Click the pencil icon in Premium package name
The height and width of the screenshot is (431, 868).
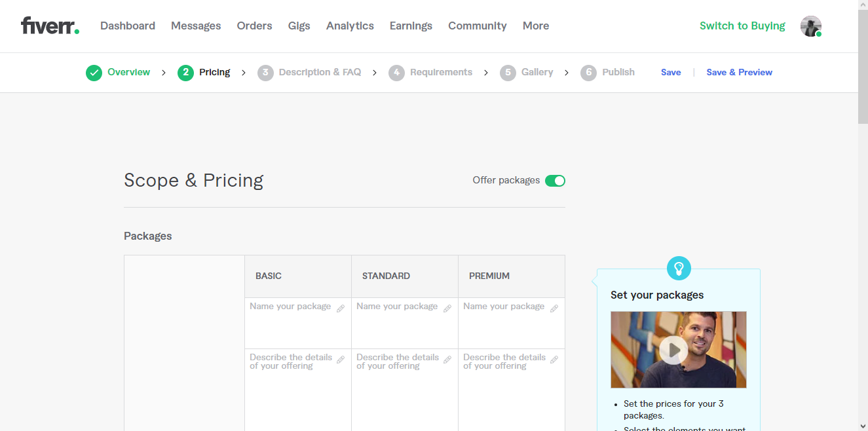(554, 309)
